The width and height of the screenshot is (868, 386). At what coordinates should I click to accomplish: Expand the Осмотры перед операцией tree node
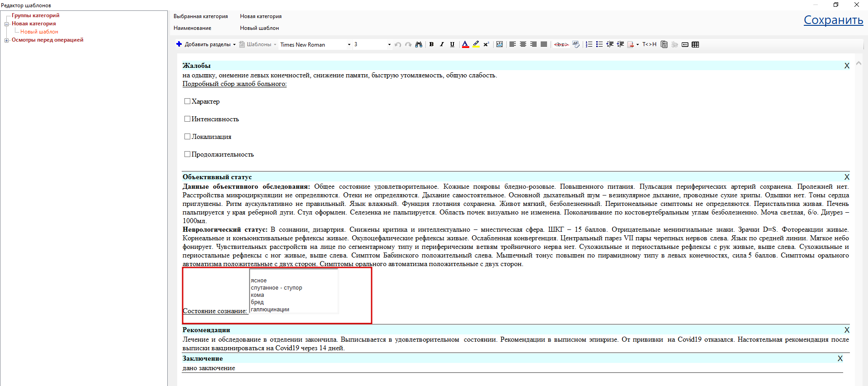6,40
